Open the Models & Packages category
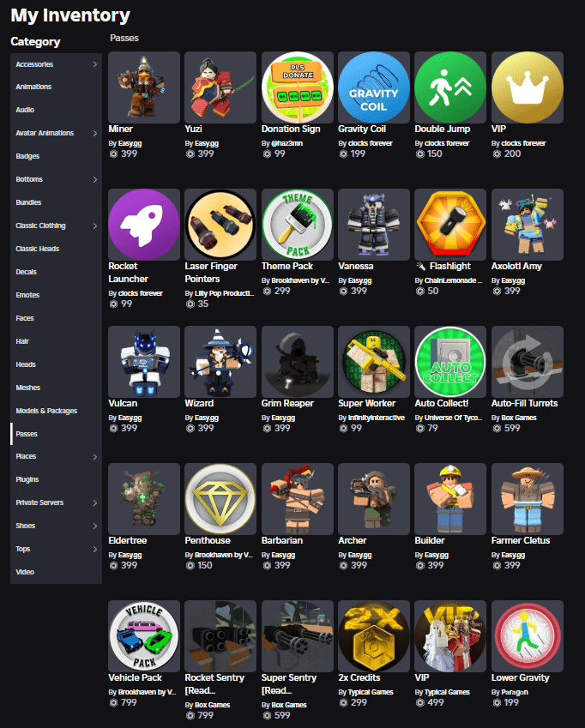585x728 pixels. (x=46, y=411)
